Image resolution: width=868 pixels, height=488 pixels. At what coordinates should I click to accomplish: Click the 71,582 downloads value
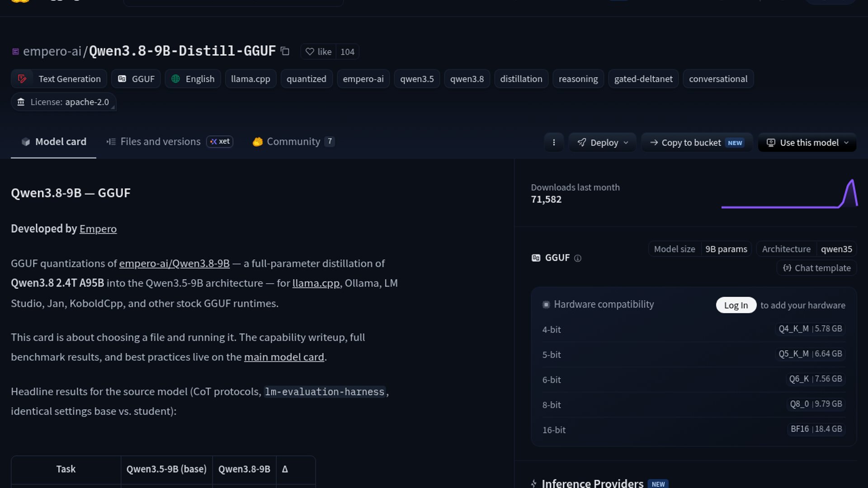tap(546, 199)
